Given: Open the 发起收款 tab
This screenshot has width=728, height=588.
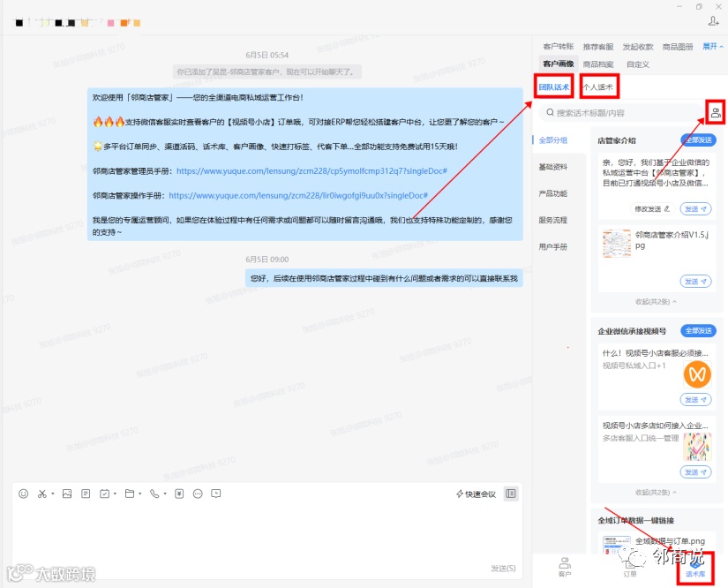Looking at the screenshot, I should tap(638, 47).
